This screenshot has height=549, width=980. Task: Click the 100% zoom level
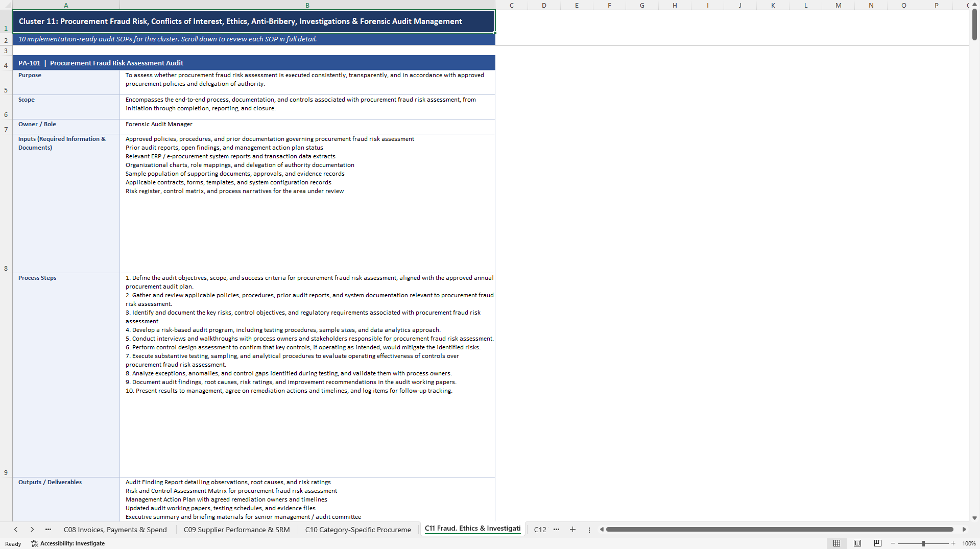pos(969,543)
